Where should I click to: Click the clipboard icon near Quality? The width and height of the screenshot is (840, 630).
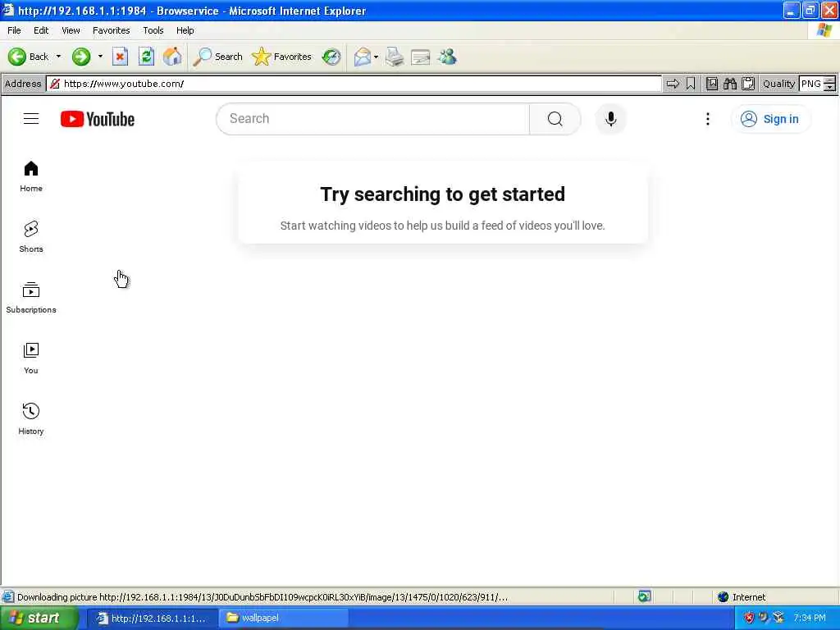(748, 84)
